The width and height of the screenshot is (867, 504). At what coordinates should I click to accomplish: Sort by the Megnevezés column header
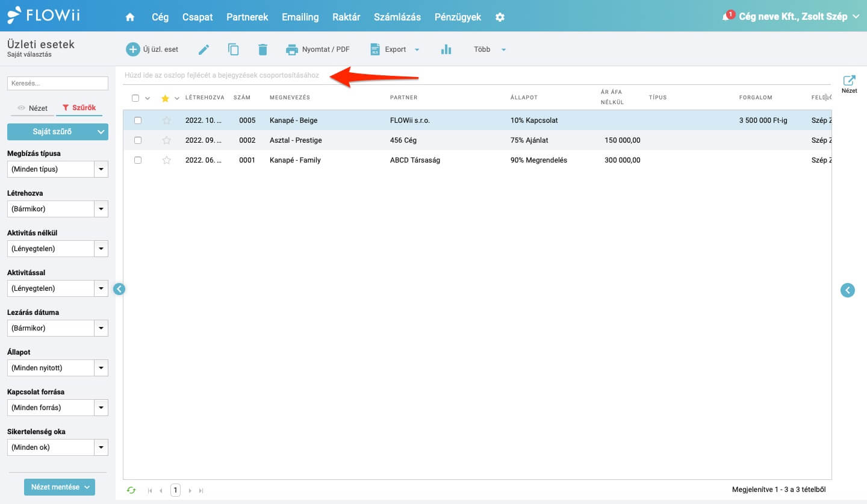pyautogui.click(x=290, y=98)
